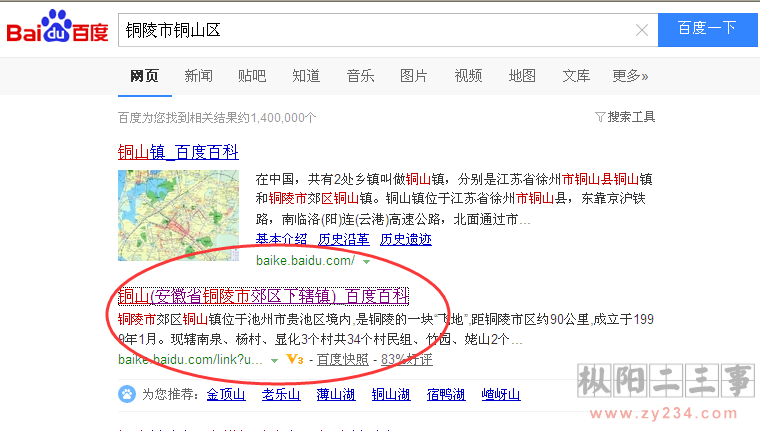The height and width of the screenshot is (431, 760).
Task: Switch to the 图片 tab
Action: point(413,76)
